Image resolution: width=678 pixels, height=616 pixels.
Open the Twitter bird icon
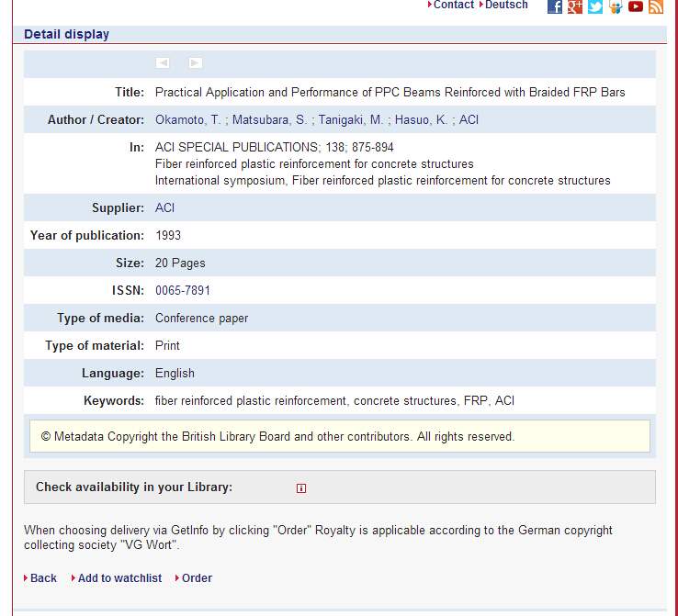tap(595, 6)
